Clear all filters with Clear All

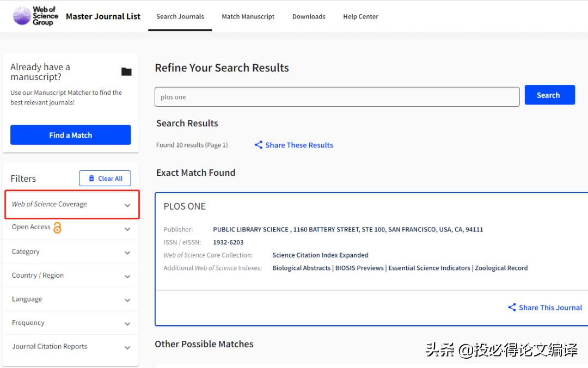point(105,178)
